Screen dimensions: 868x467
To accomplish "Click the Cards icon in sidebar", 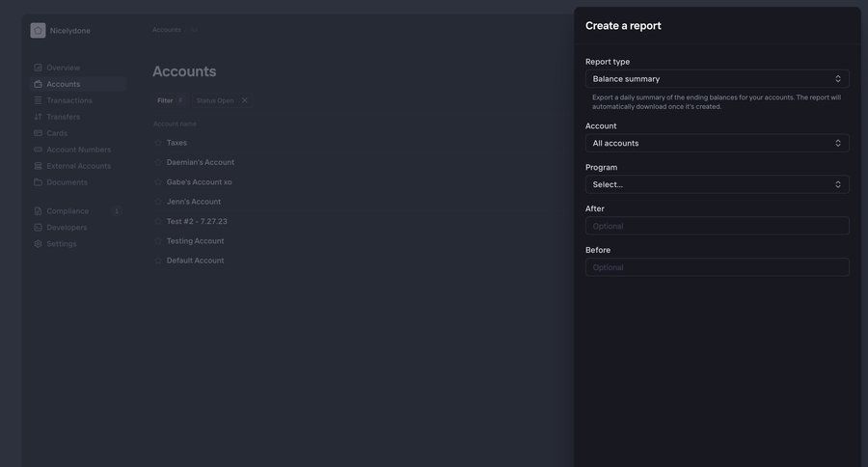I will 38,133.
